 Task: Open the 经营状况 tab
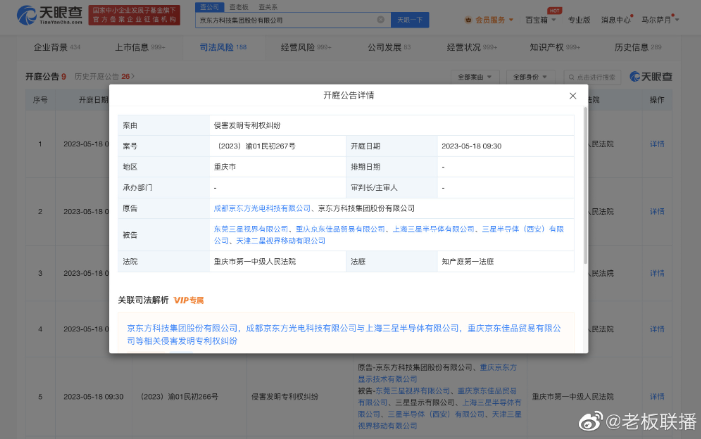pyautogui.click(x=472, y=47)
